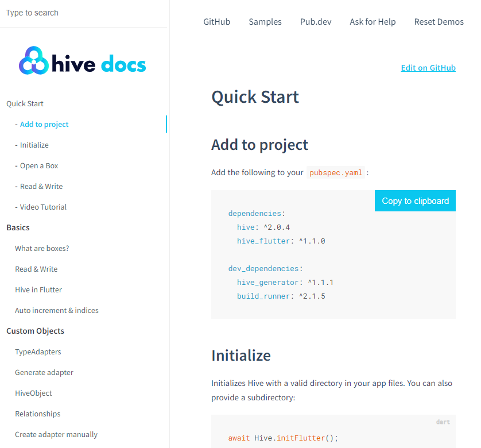Image resolution: width=481 pixels, height=448 pixels.
Task: Jump to Open a Box sidebar entry
Action: [39, 166]
